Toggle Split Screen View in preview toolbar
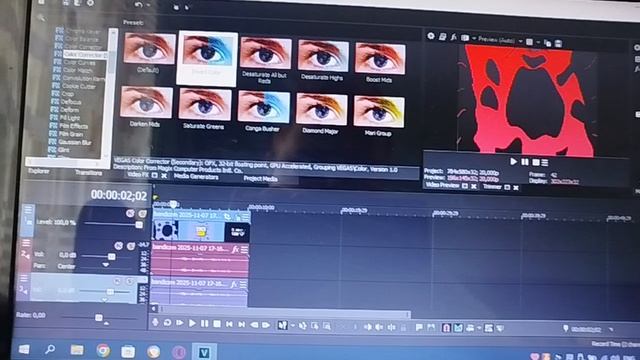The height and width of the screenshot is (360, 640). pyautogui.click(x=465, y=38)
